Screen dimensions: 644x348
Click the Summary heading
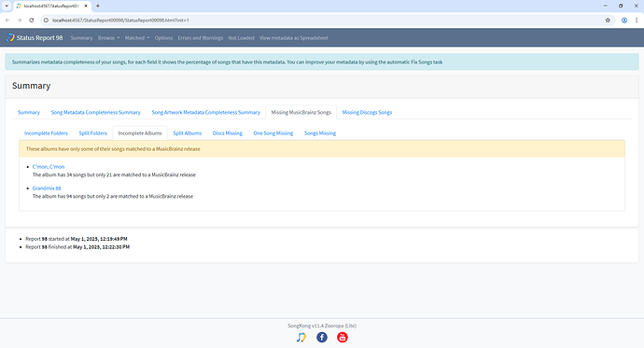tap(31, 85)
